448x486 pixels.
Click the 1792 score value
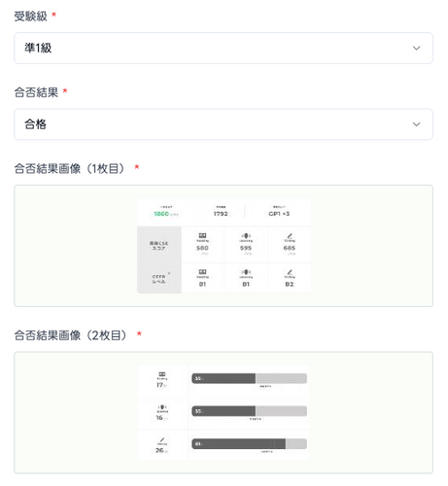click(x=221, y=214)
